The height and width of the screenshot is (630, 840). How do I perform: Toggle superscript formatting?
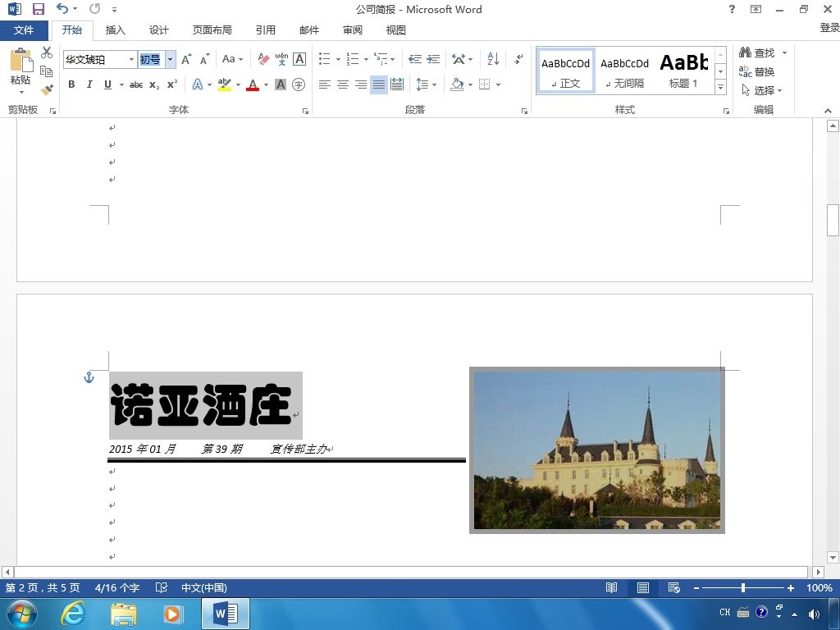click(x=172, y=84)
